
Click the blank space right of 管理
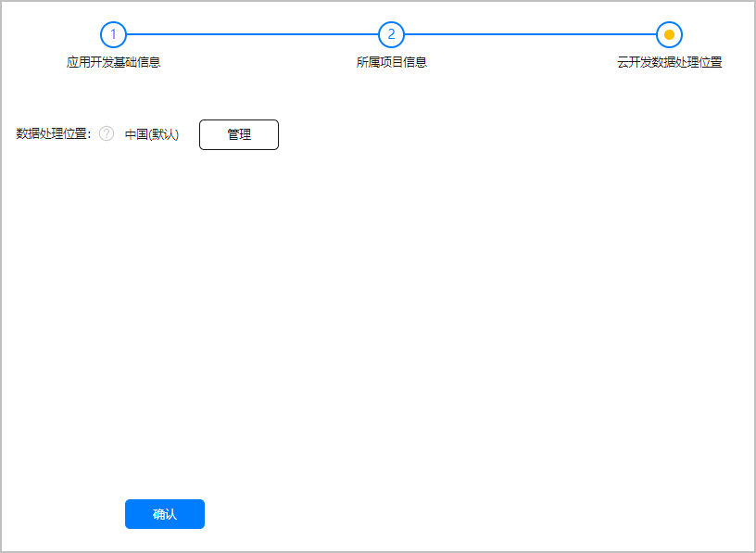(x=510, y=134)
